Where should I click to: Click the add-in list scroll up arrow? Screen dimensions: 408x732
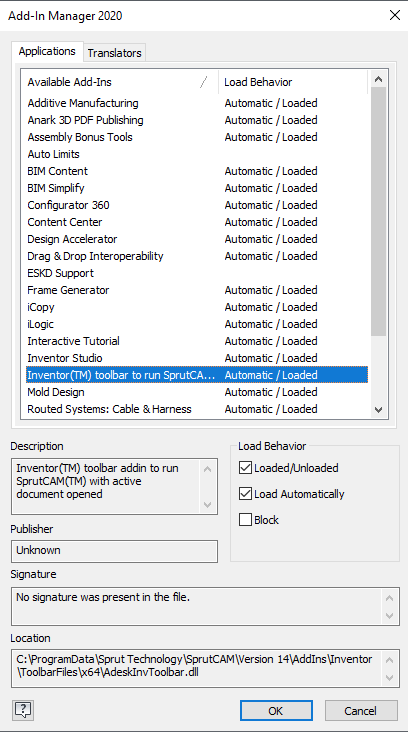[x=379, y=79]
